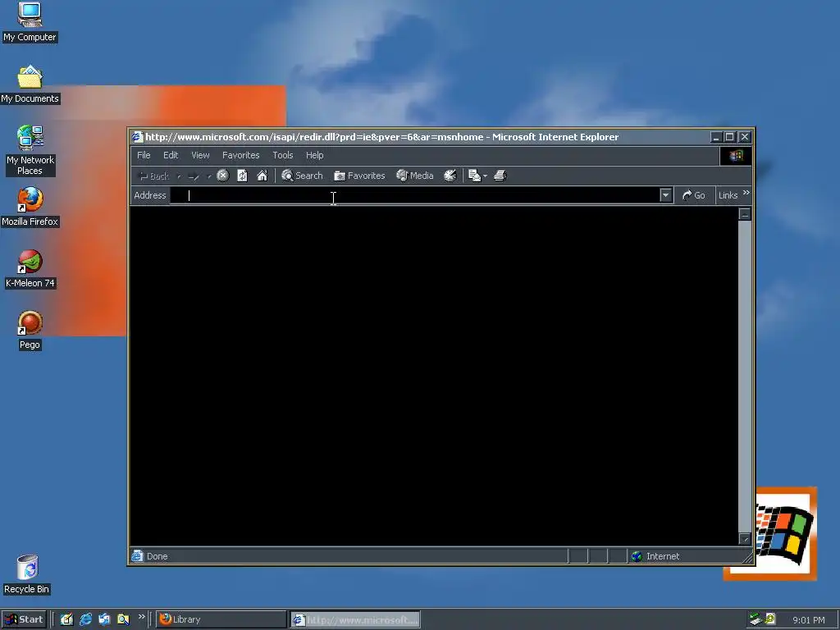This screenshot has width=840, height=630.
Task: Select the My Documents desktop icon
Action: tap(30, 84)
